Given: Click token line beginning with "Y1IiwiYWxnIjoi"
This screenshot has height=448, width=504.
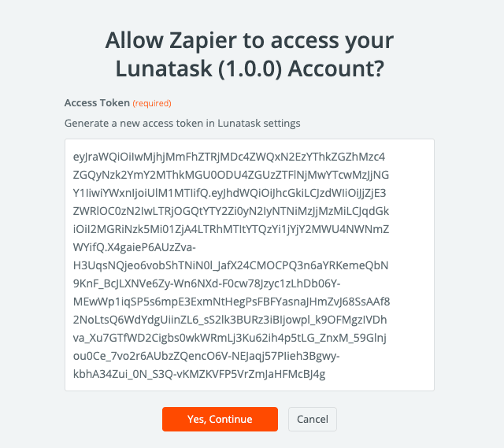Looking at the screenshot, I should pos(228,192).
